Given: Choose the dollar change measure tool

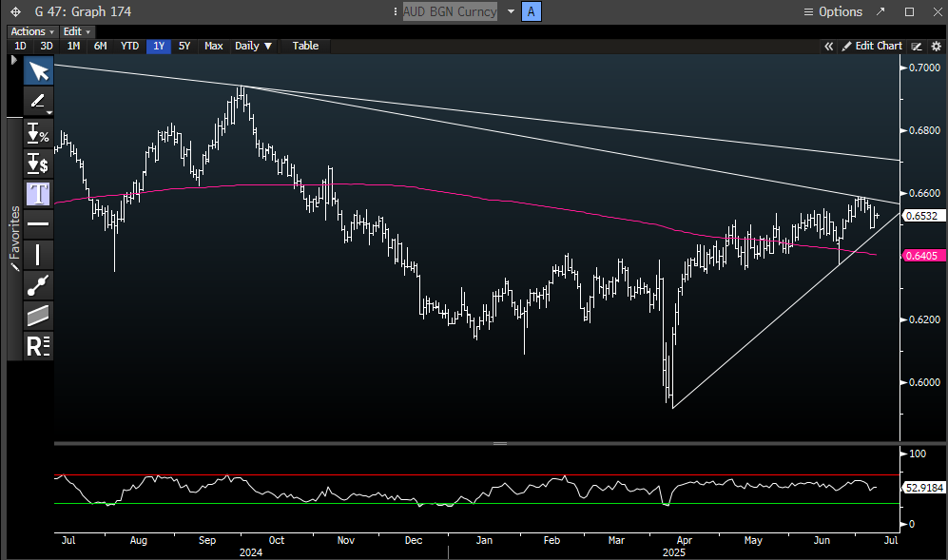Looking at the screenshot, I should pos(39,164).
